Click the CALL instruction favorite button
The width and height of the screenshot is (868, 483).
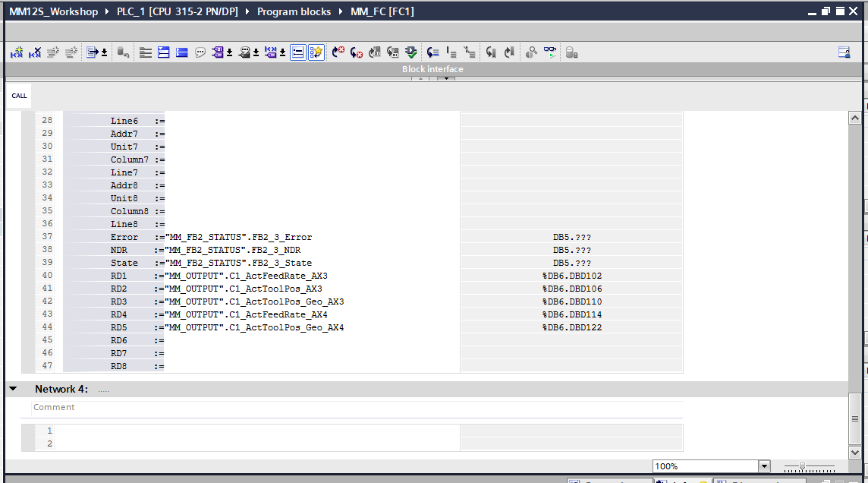19,96
